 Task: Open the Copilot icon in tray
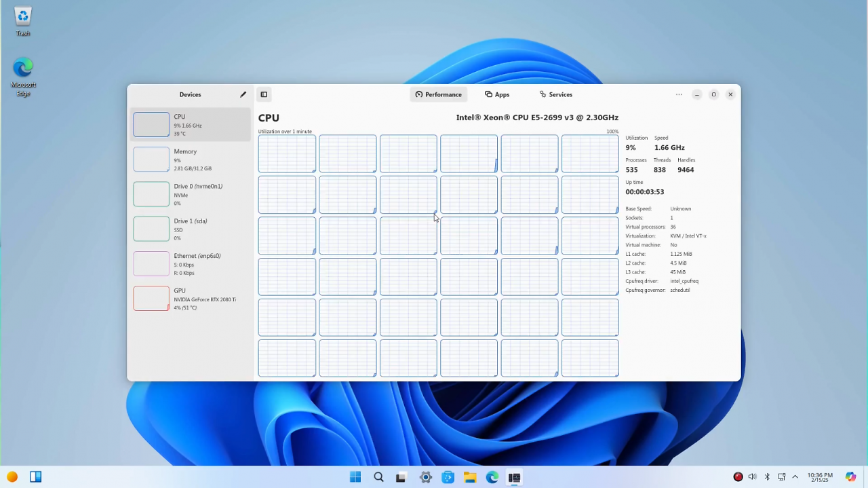850,477
